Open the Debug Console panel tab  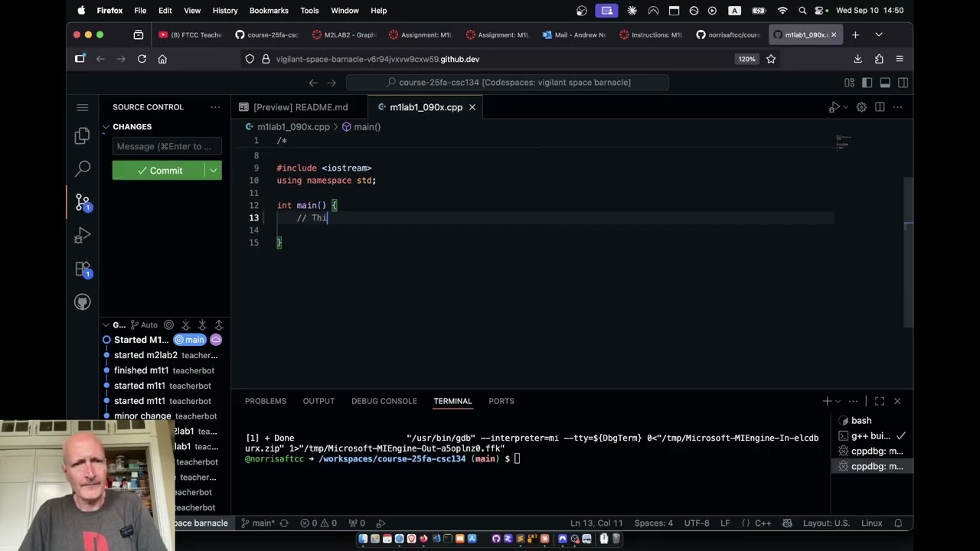click(x=384, y=401)
